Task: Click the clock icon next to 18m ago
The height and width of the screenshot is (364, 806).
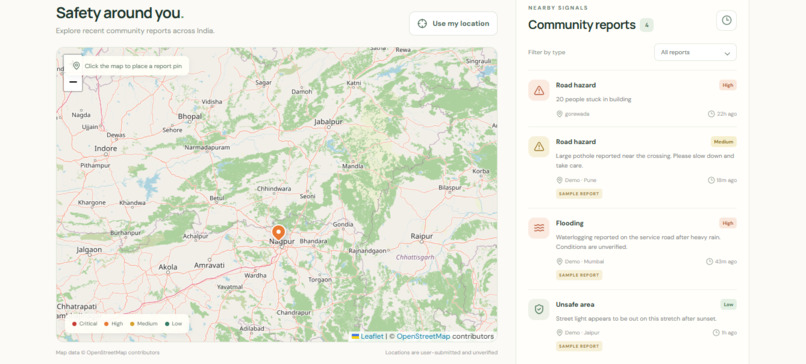Action: pos(711,180)
